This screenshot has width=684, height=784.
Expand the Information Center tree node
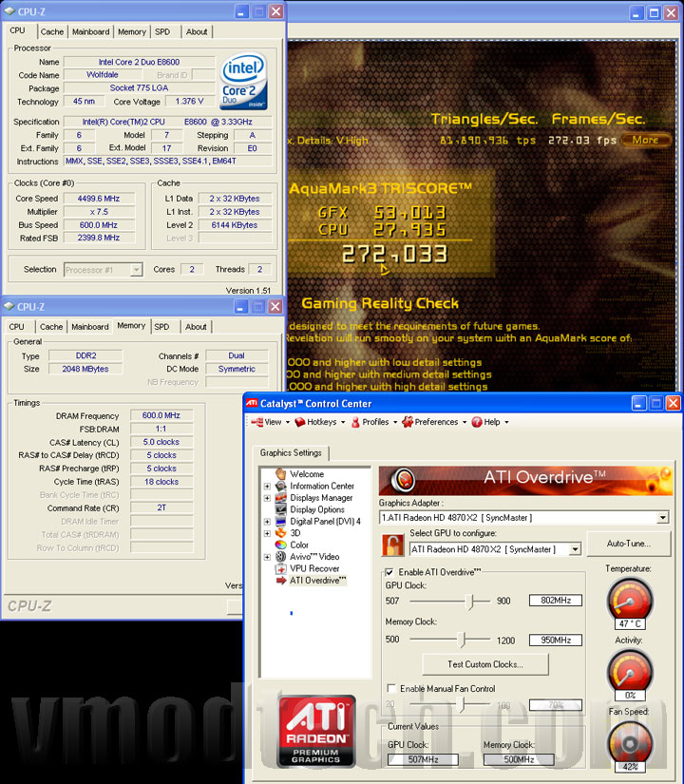click(x=267, y=486)
